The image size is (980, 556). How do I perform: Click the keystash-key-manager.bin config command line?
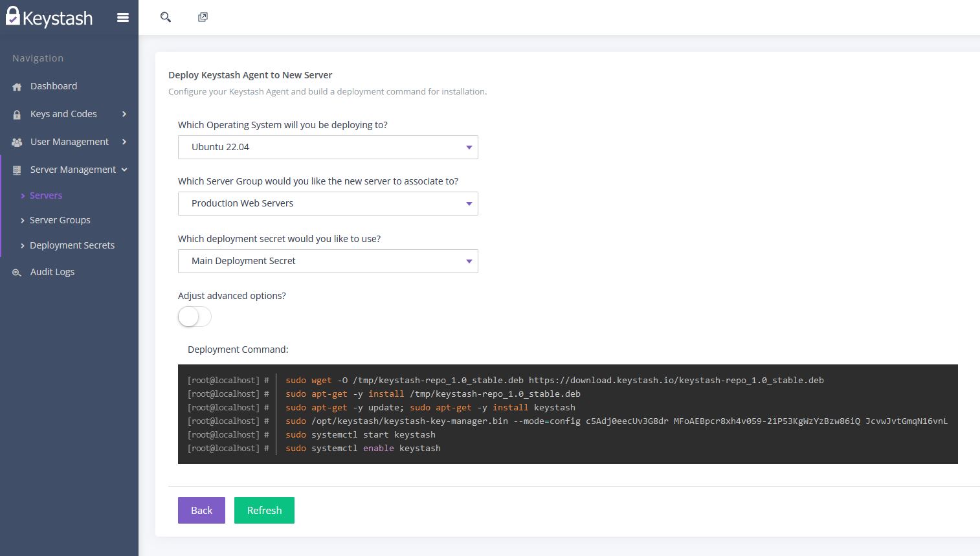[617, 421]
